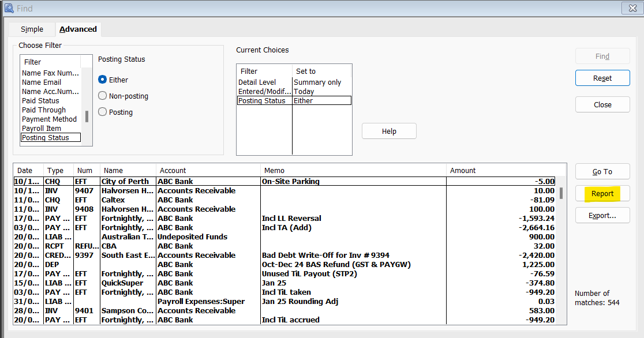This screenshot has width=644, height=338.
Task: Select the Advanced tab
Action: pos(78,29)
